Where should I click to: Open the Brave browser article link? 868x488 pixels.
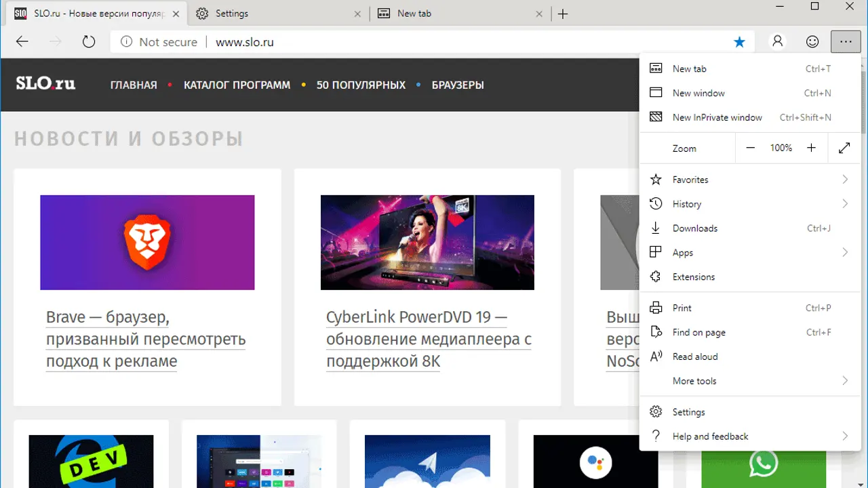[145, 339]
